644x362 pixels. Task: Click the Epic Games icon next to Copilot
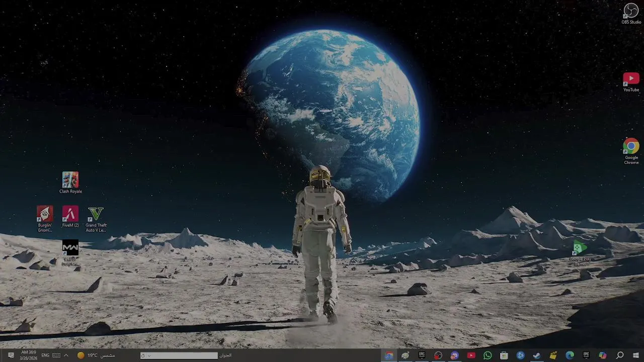click(586, 355)
